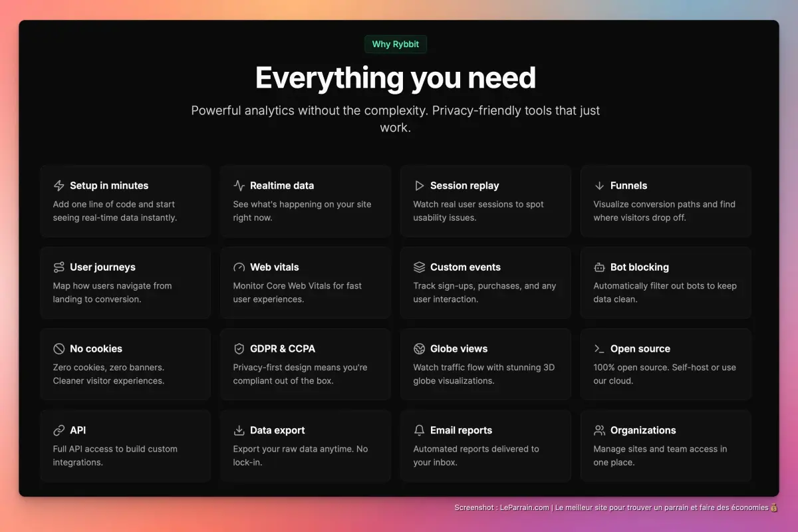Select the Bot blocking heading

click(x=640, y=267)
